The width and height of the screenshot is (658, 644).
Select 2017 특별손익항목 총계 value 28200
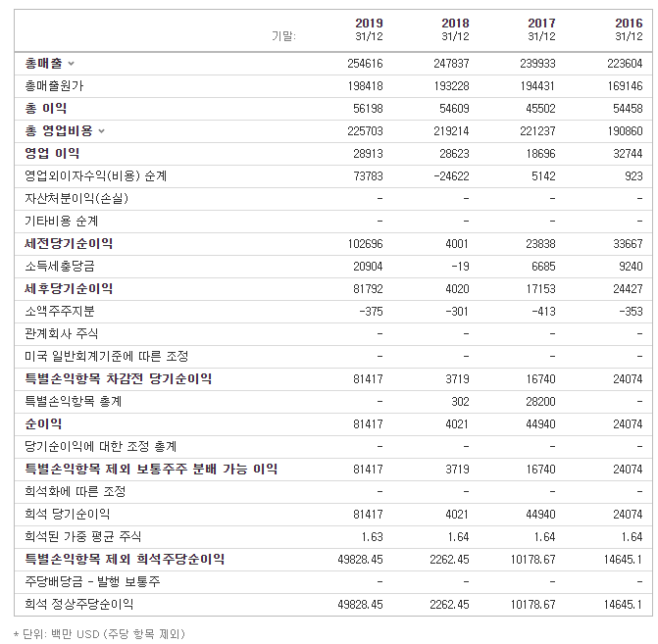541,402
